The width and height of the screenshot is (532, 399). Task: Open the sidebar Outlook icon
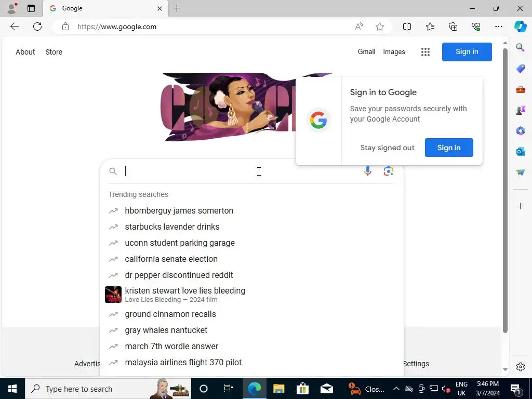point(520,151)
